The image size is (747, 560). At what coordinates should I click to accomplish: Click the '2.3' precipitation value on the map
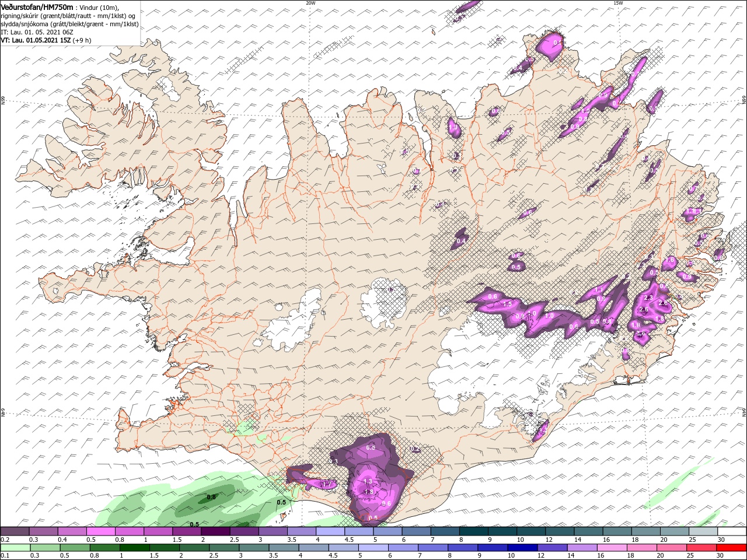click(x=647, y=298)
